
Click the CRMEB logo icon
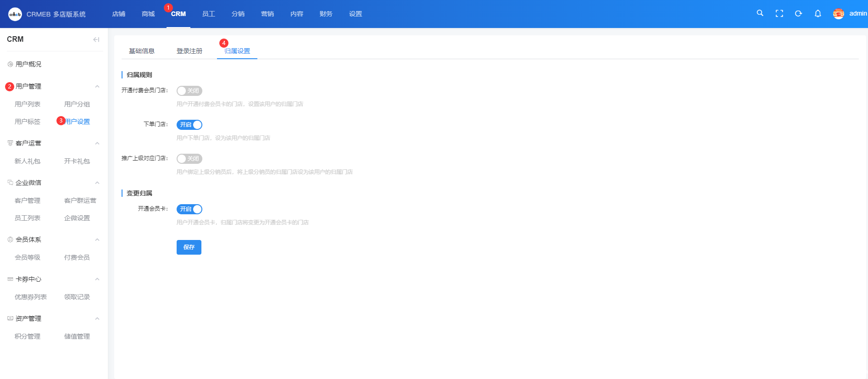[15, 14]
